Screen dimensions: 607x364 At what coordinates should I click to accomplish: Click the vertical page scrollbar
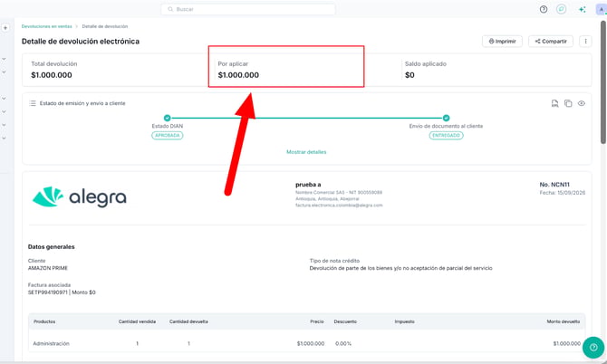603,82
